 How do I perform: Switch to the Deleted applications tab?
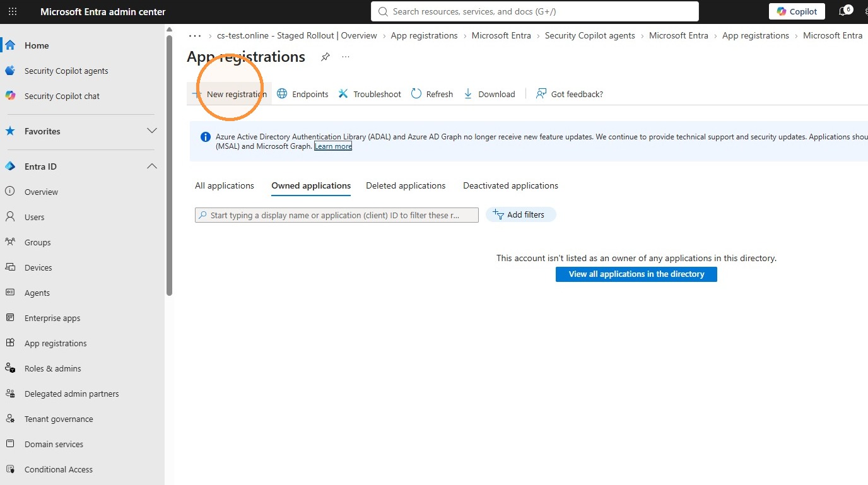406,185
